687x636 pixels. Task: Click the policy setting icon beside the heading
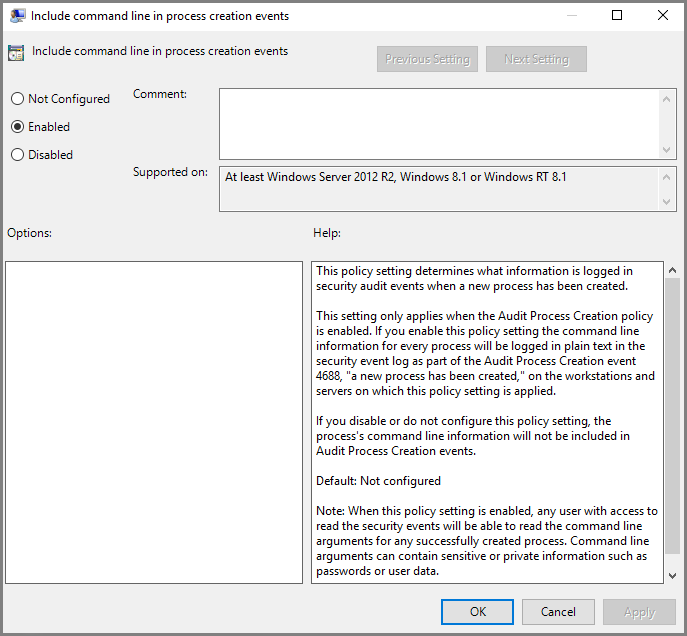[16, 53]
